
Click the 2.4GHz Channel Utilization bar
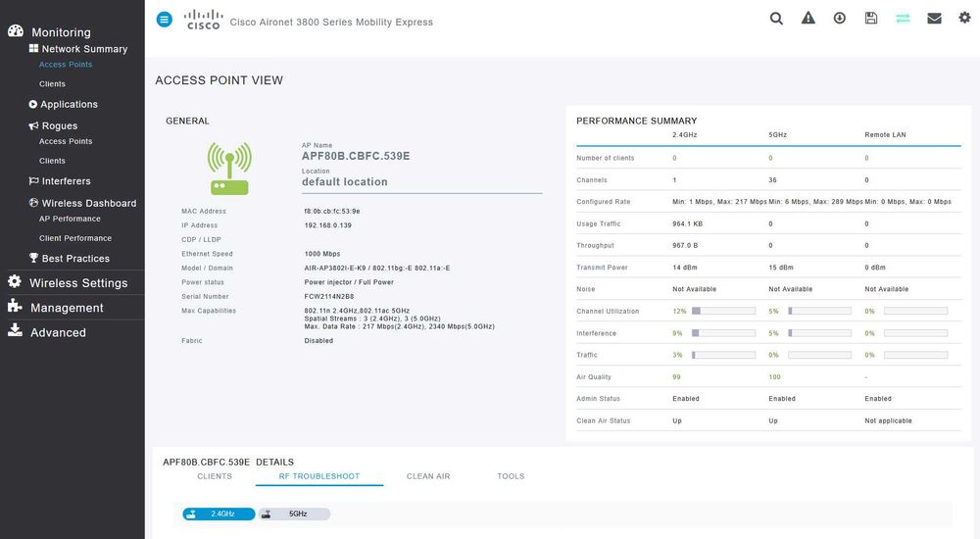[x=723, y=311]
